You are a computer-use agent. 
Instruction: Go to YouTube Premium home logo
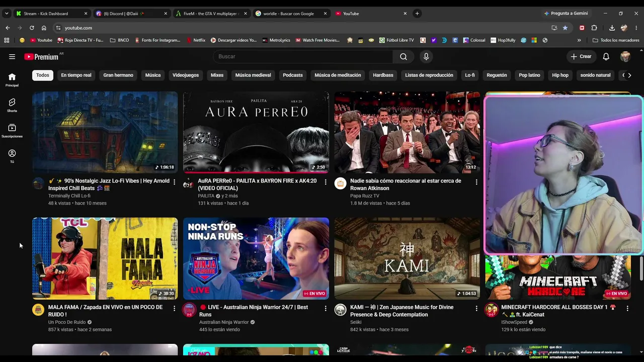click(41, 57)
